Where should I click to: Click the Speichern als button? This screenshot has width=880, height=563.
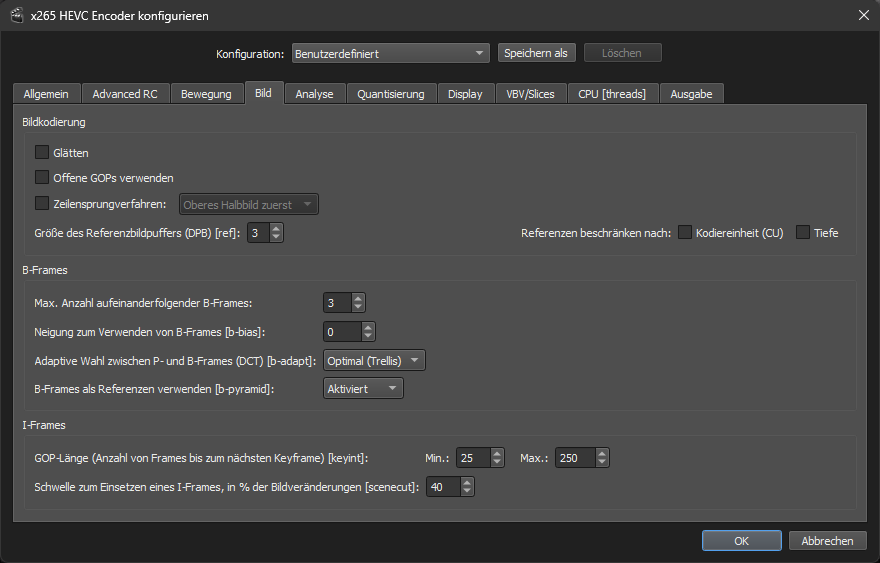(536, 53)
